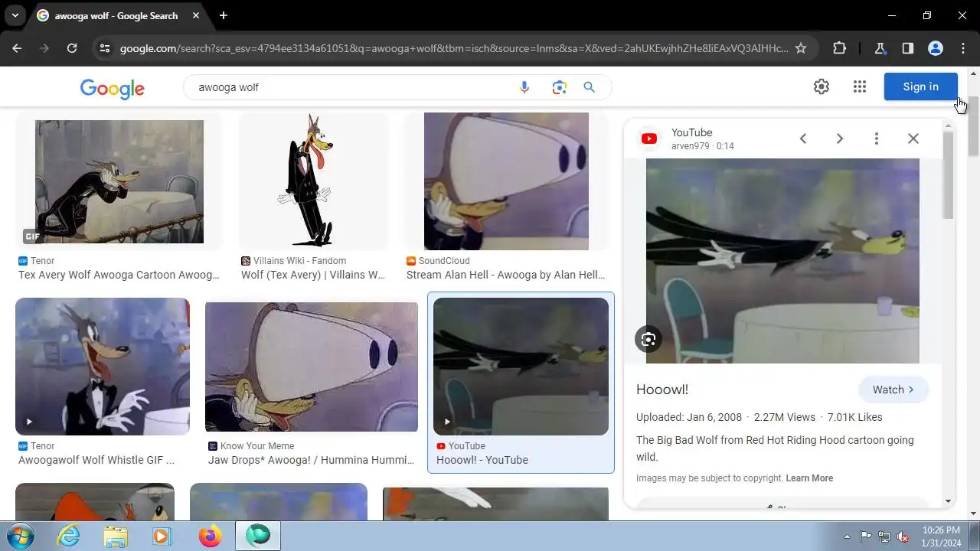Open the Windows Start button
Image resolution: width=980 pixels, height=551 pixels.
tap(21, 536)
